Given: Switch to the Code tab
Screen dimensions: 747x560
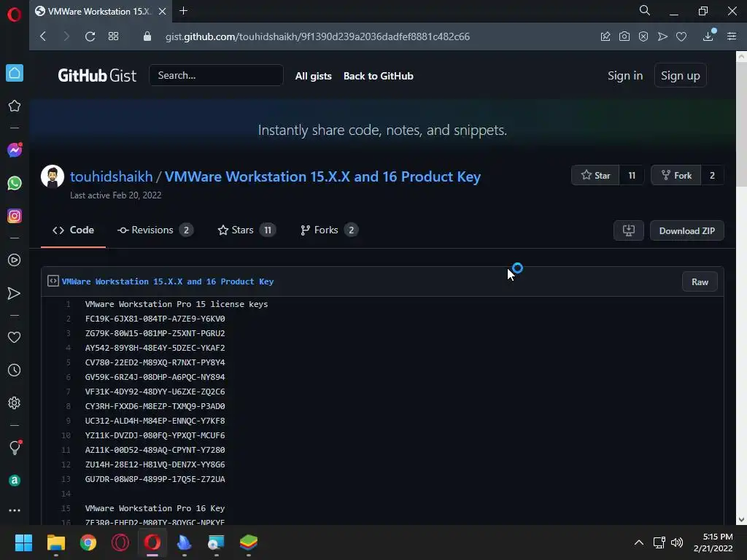Looking at the screenshot, I should click(x=74, y=230).
